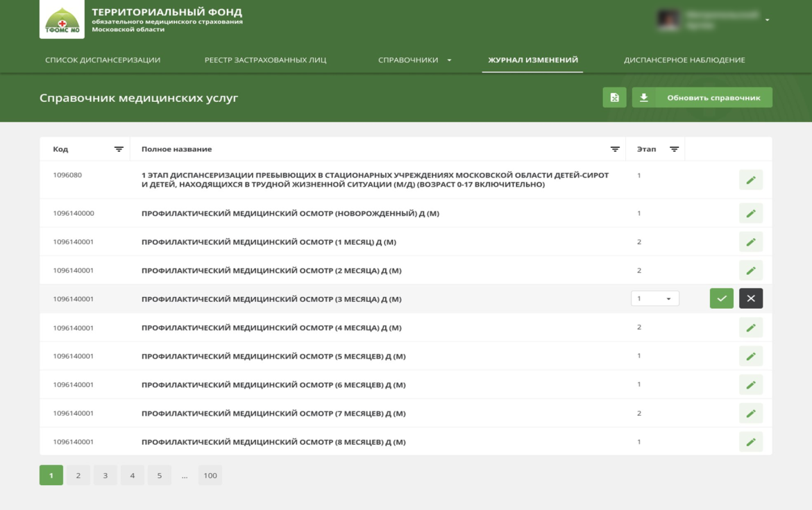Open the Список диспансеризации tab

coord(103,60)
